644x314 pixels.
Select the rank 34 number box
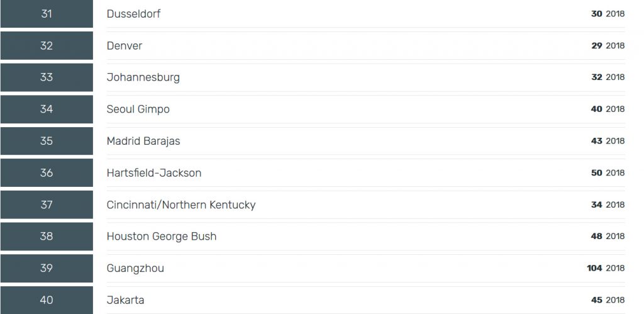click(x=47, y=109)
